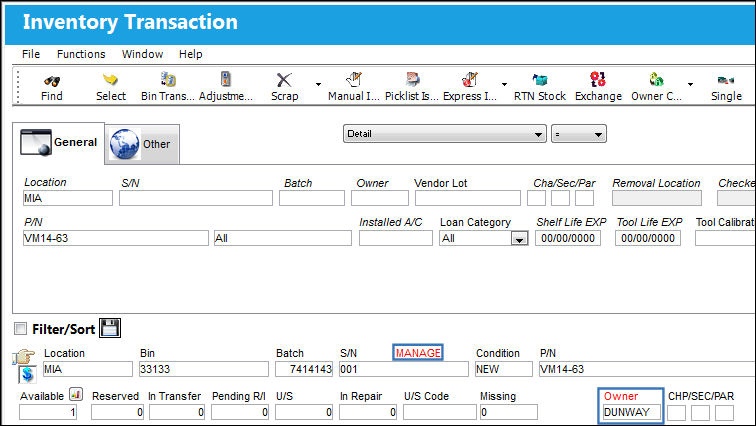The image size is (756, 426).
Task: Click the dollar sign icon
Action: point(27,374)
